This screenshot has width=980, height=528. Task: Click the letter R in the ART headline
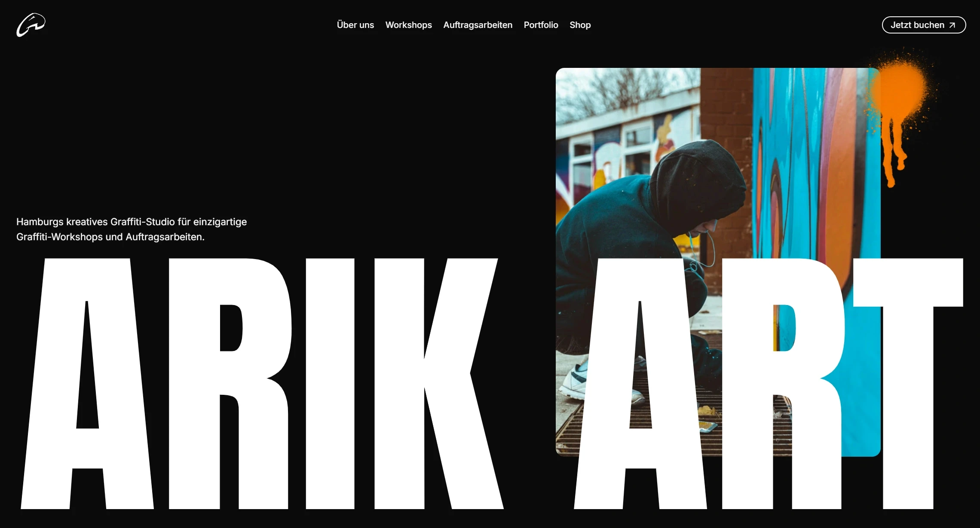[x=783, y=384]
